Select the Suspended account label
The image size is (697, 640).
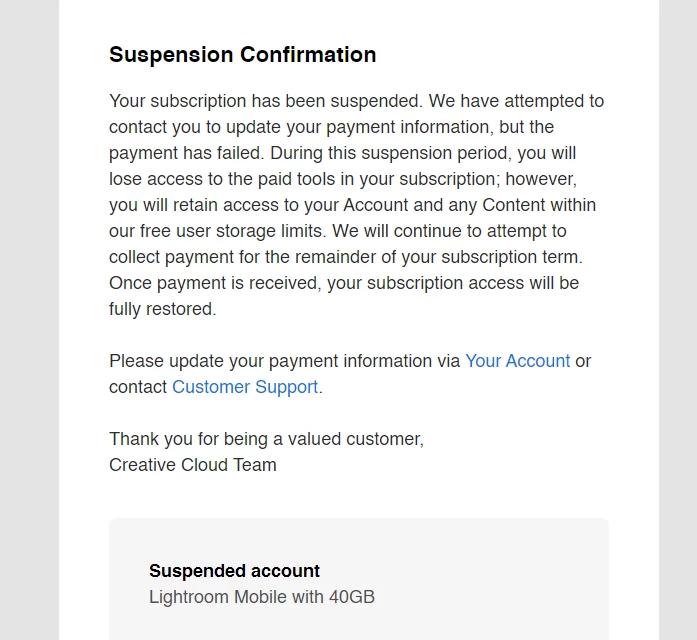(234, 571)
